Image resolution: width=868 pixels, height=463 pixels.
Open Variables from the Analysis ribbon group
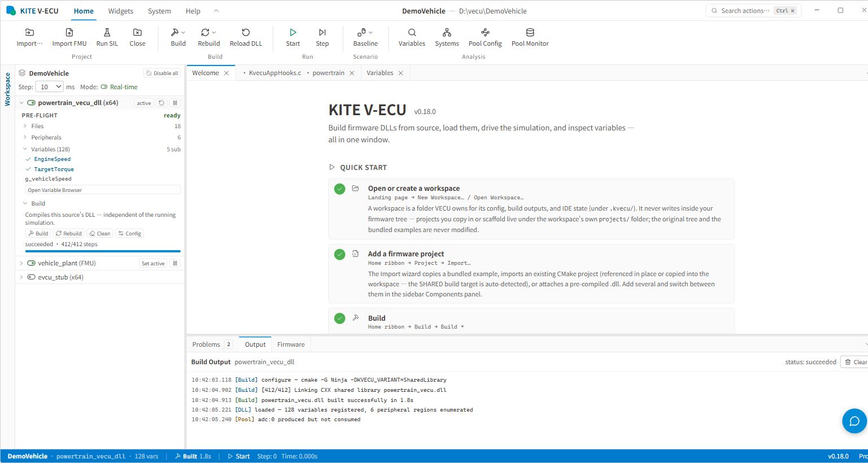click(412, 32)
